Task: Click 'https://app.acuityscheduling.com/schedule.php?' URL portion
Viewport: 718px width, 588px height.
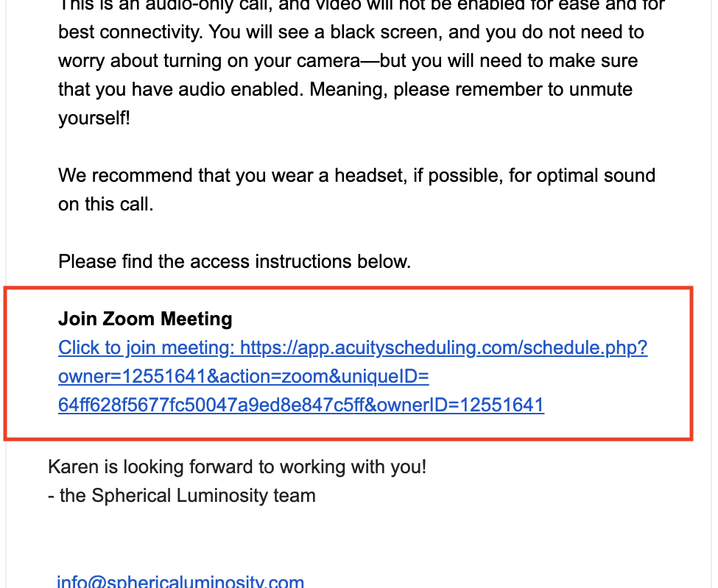Action: pos(444,348)
